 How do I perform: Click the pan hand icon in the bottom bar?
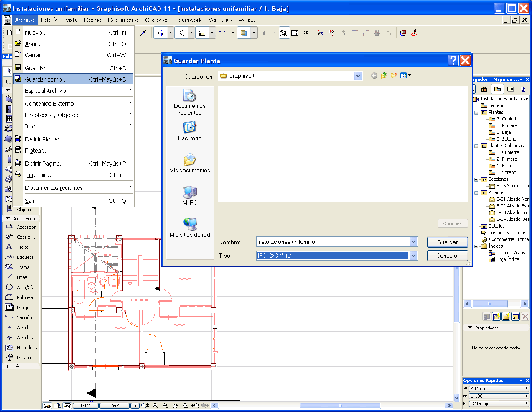point(175,406)
